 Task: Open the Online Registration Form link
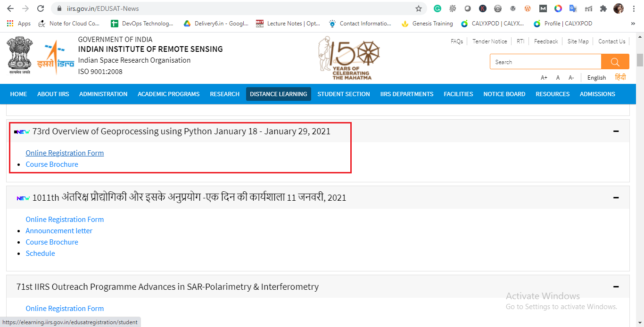[x=65, y=153]
